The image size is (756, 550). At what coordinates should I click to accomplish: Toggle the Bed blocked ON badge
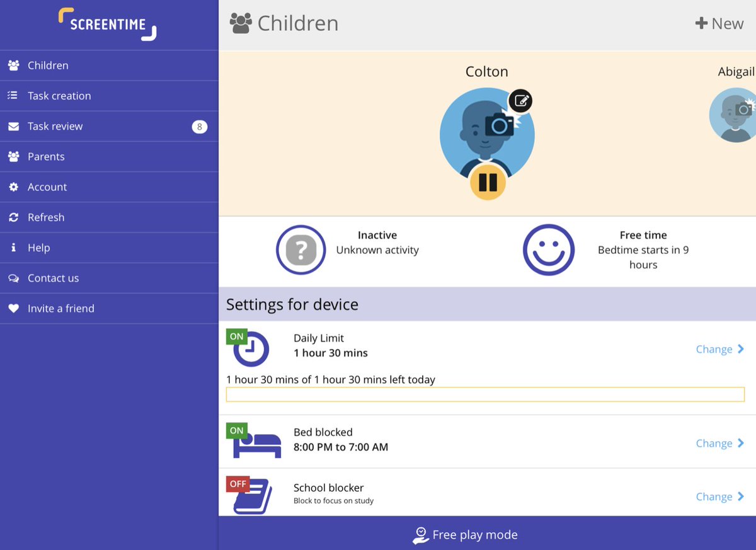[x=237, y=431]
